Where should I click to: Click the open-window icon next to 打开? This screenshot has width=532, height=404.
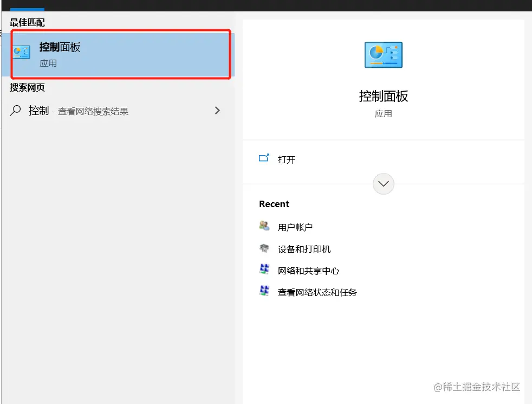click(264, 158)
